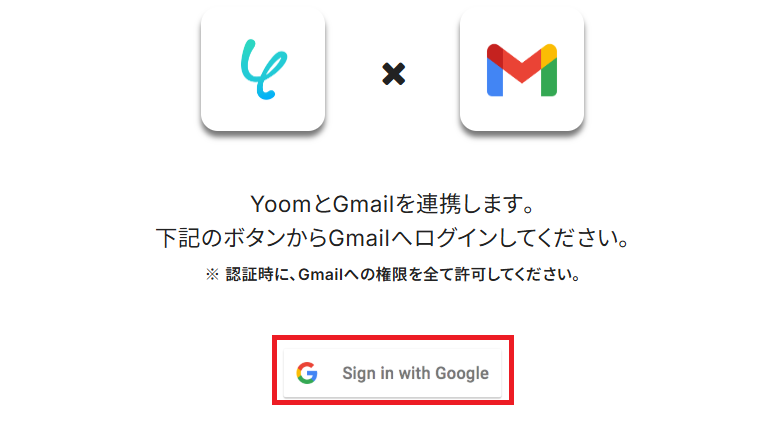
Task: Click the "Sign in with Google" text label
Action: click(415, 373)
